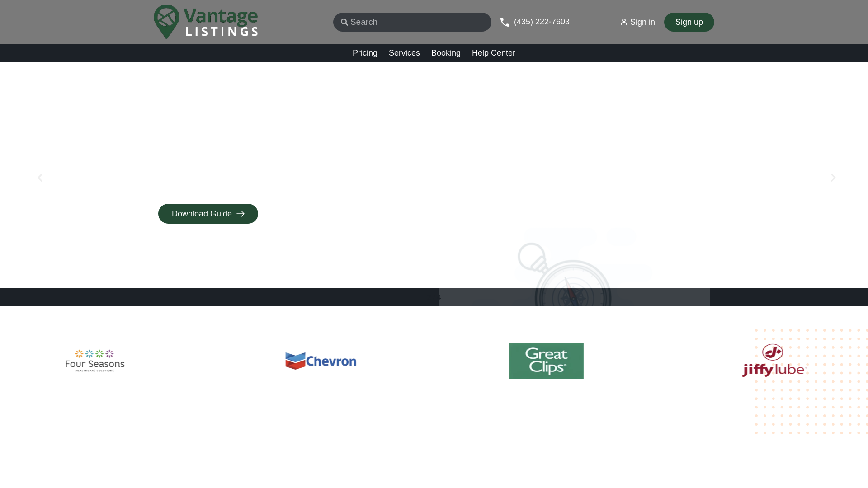
Task: Click the arrow icon in Download Guide
Action: click(241, 214)
